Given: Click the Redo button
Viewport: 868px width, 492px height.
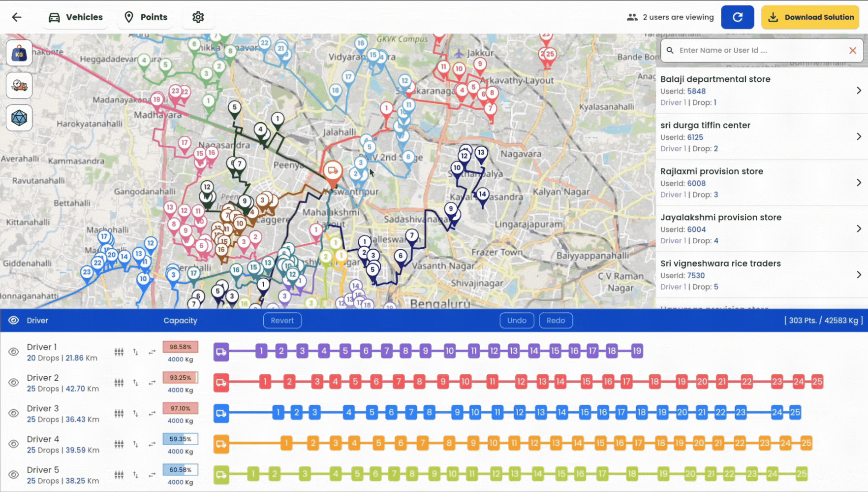Looking at the screenshot, I should [x=556, y=321].
